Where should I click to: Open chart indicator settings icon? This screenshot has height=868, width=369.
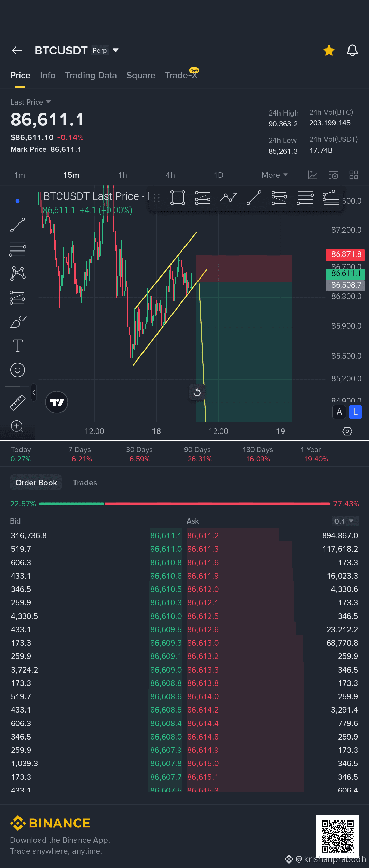tap(333, 175)
